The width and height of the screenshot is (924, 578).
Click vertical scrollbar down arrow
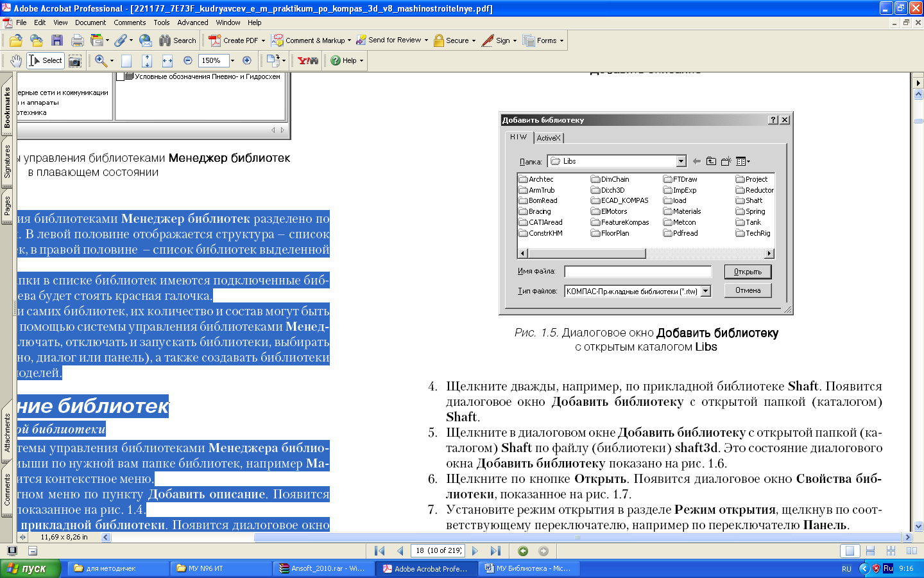[x=918, y=526]
